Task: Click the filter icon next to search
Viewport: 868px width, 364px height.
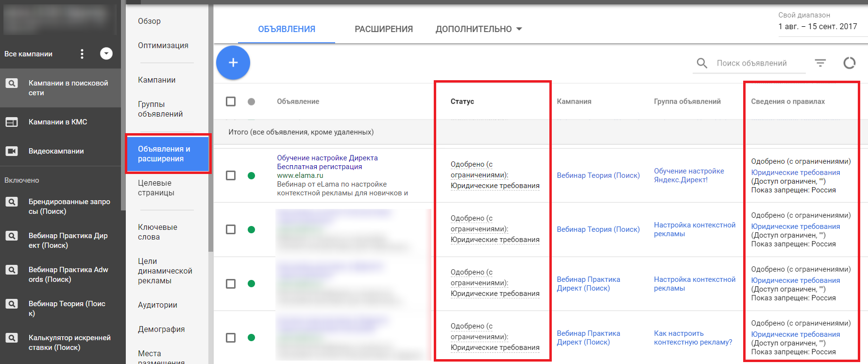Action: tap(820, 63)
